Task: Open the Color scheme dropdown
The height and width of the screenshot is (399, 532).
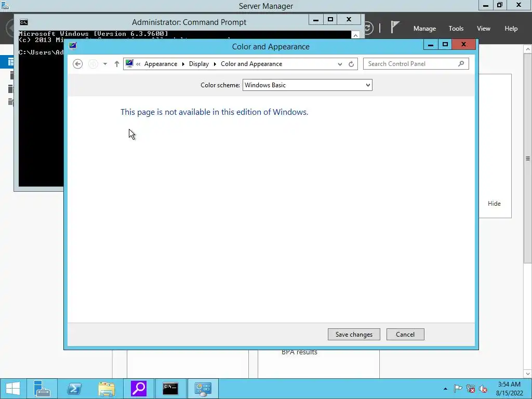Action: click(x=308, y=85)
